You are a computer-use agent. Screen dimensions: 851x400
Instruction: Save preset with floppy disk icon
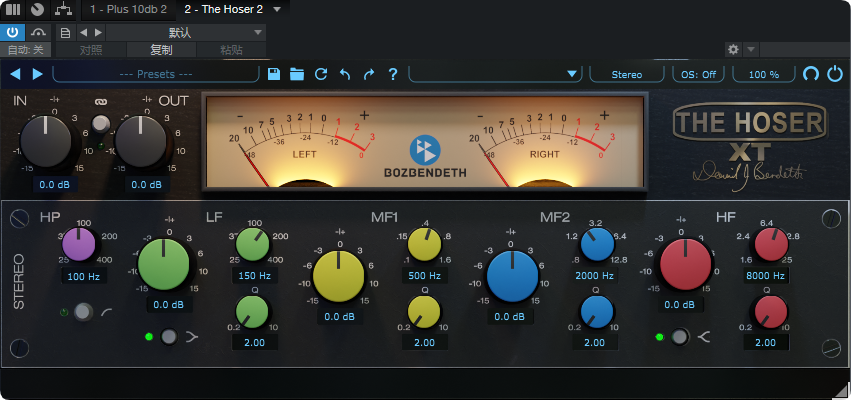(x=274, y=74)
